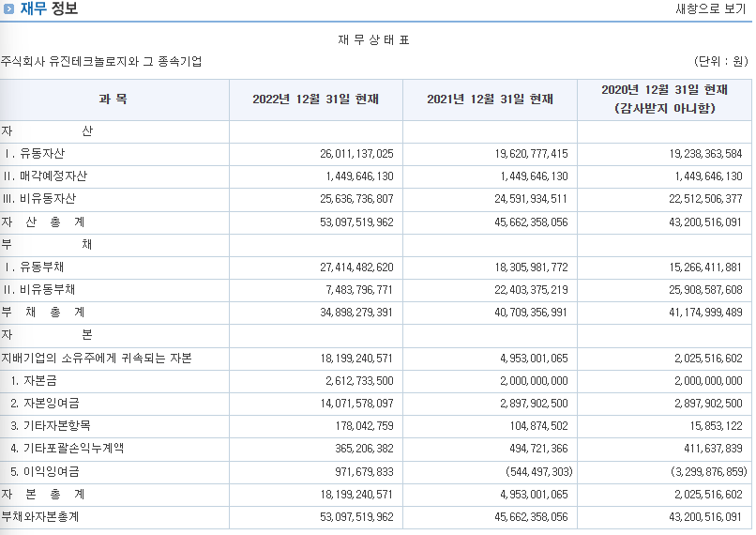Select the Ⅱ. 매각예정자산 row label
The height and width of the screenshot is (535, 756).
45,176
